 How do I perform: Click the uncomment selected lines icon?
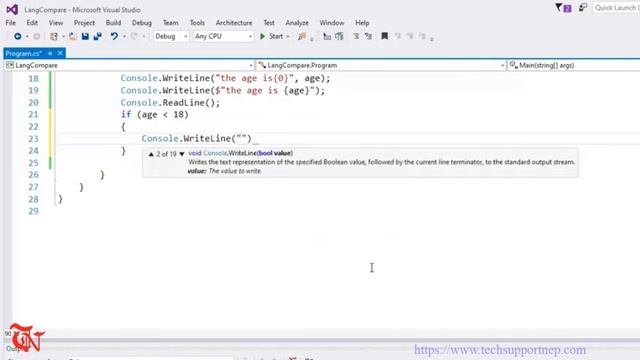coord(339,36)
